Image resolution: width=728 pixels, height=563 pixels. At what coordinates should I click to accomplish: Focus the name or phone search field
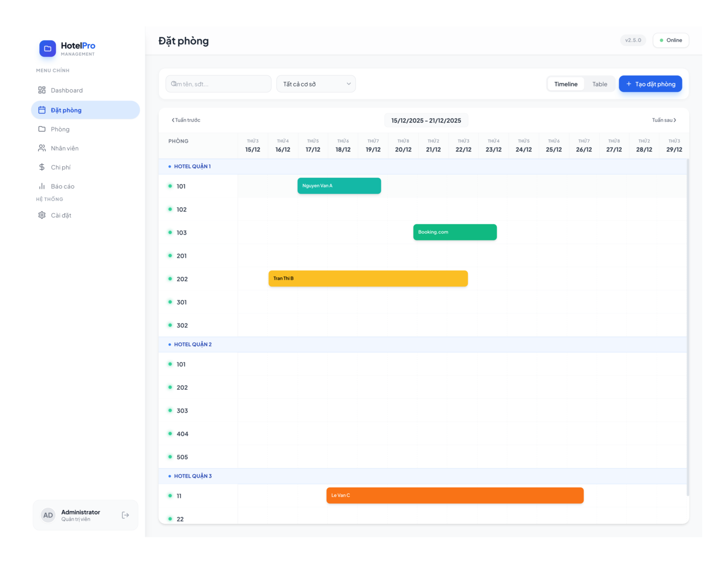[218, 84]
